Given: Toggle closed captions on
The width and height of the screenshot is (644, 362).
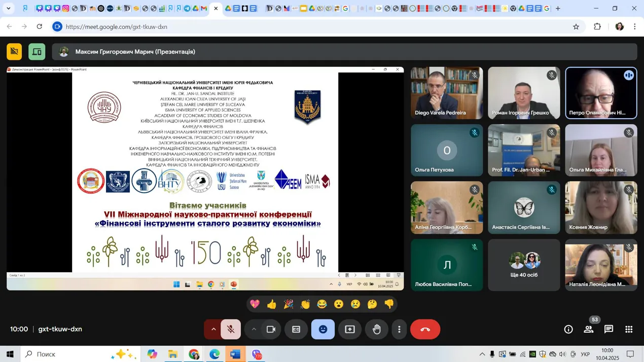Looking at the screenshot, I should (x=296, y=330).
